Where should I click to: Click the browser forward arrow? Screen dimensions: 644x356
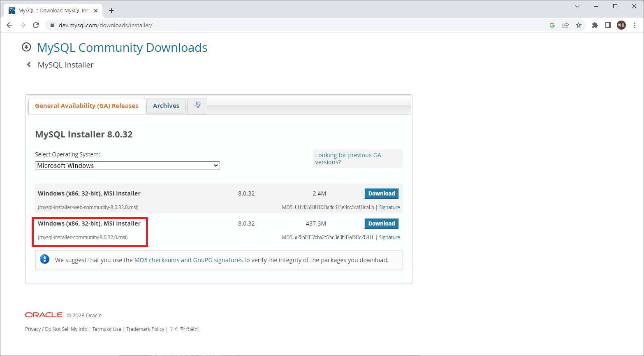[x=23, y=25]
